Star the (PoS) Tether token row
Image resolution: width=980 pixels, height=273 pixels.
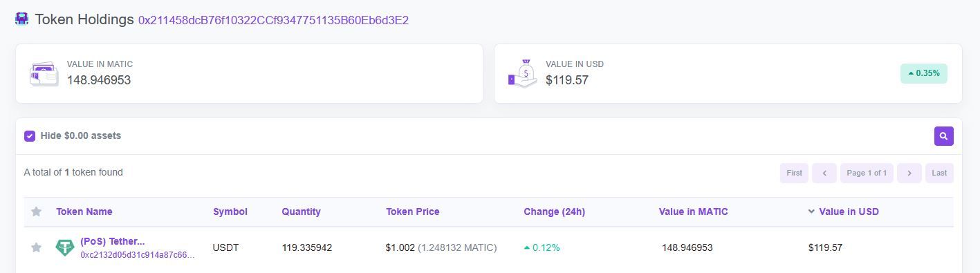click(x=36, y=247)
